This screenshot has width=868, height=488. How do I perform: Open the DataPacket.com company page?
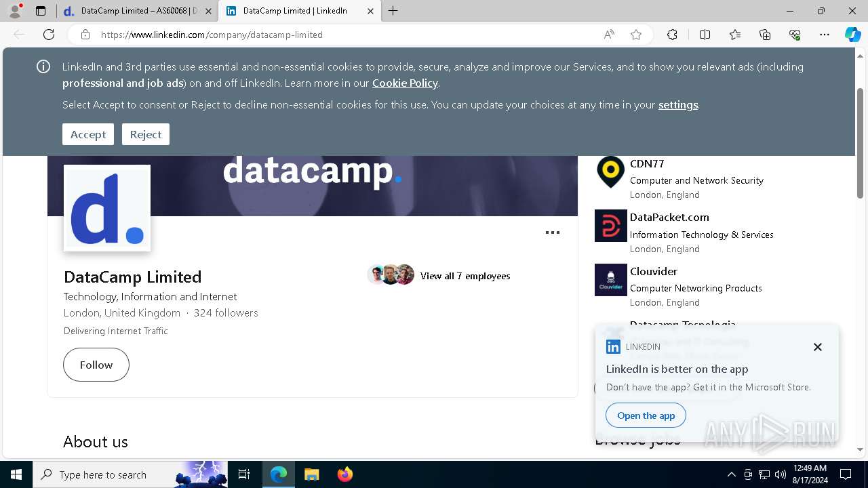(x=669, y=217)
